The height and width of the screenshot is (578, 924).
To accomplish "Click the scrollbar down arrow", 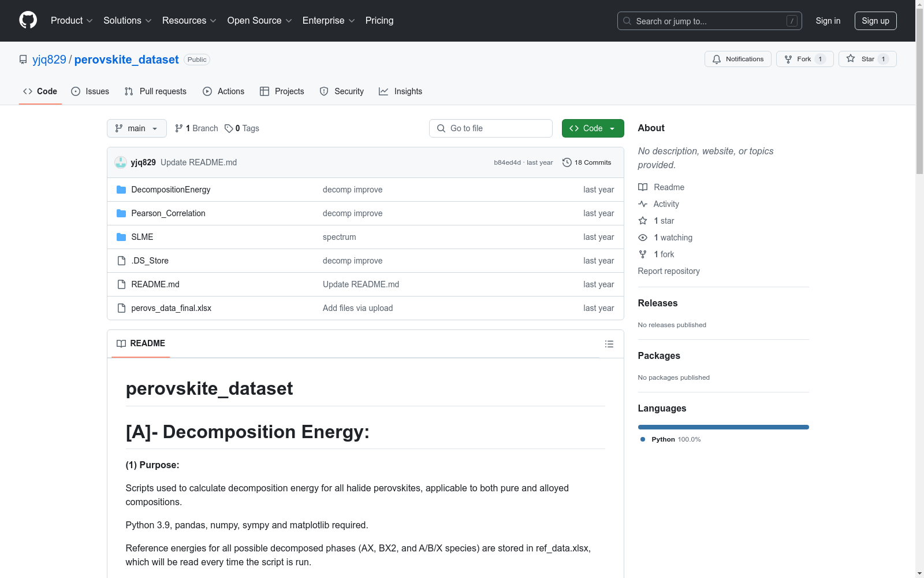I will click(919, 573).
